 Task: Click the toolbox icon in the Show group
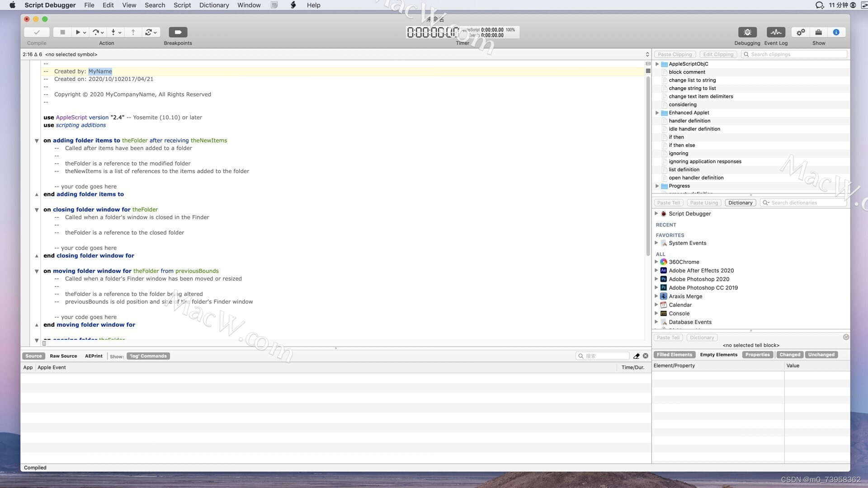(x=817, y=32)
